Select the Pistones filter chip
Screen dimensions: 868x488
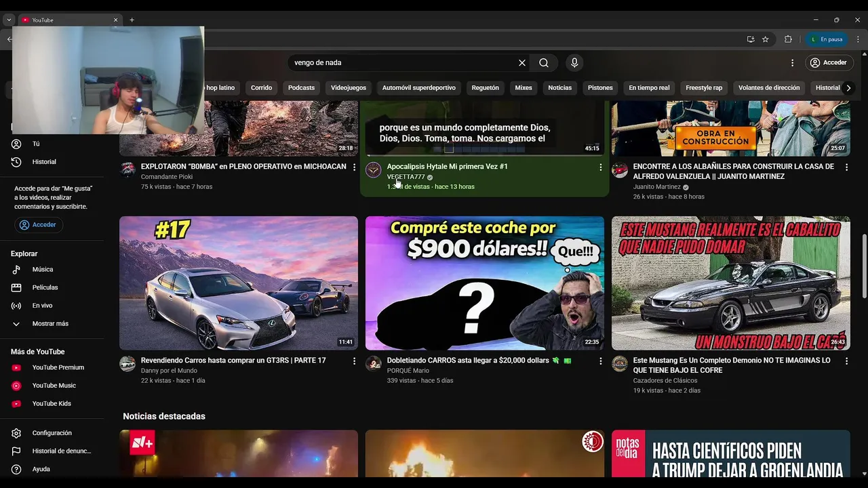point(600,87)
